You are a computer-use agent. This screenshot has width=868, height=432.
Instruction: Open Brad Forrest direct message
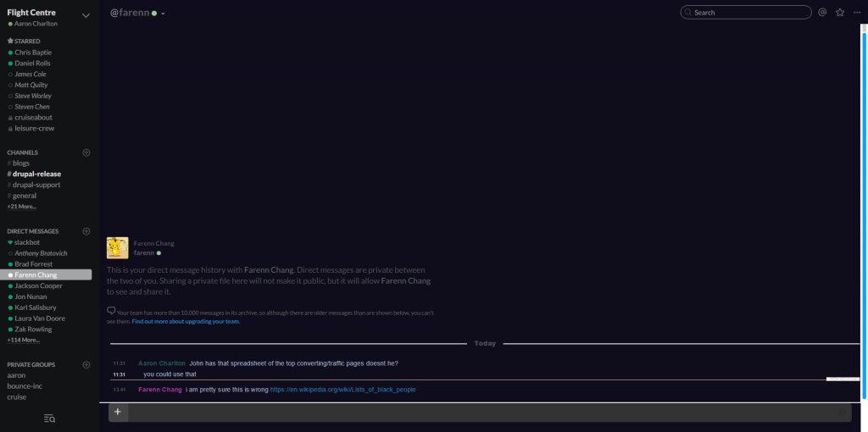point(34,264)
